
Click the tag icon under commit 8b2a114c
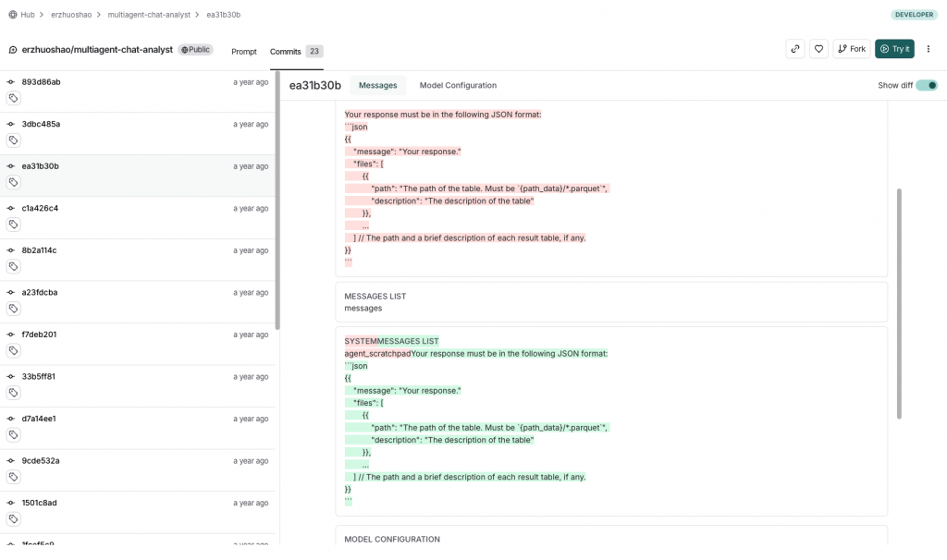pos(13,266)
